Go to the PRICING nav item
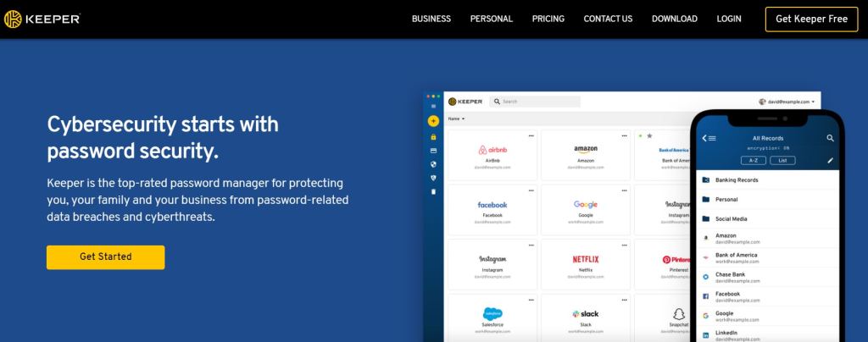Viewport: 868px width, 342px height. [x=548, y=19]
